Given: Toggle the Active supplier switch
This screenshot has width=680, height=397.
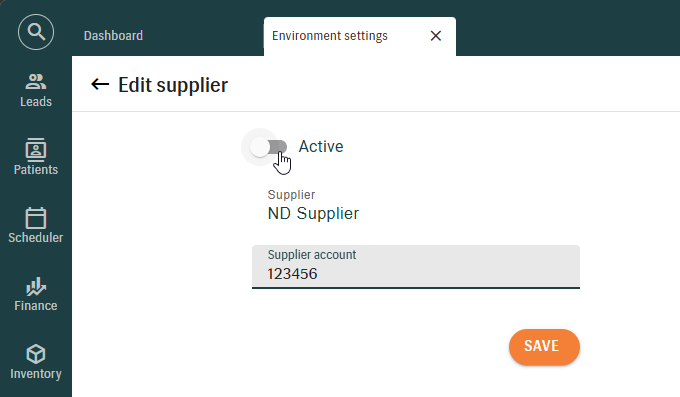Looking at the screenshot, I should point(269,147).
